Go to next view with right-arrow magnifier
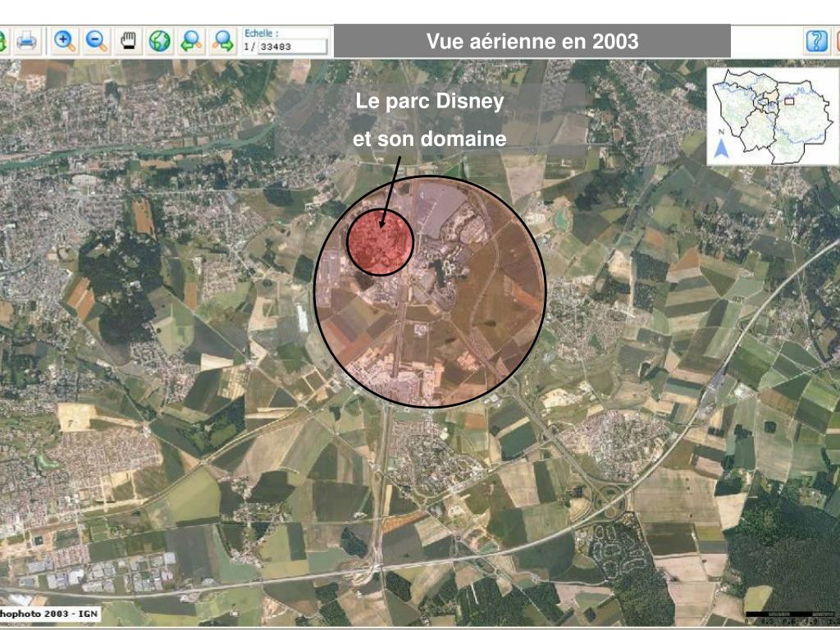The width and height of the screenshot is (840, 630). click(223, 41)
